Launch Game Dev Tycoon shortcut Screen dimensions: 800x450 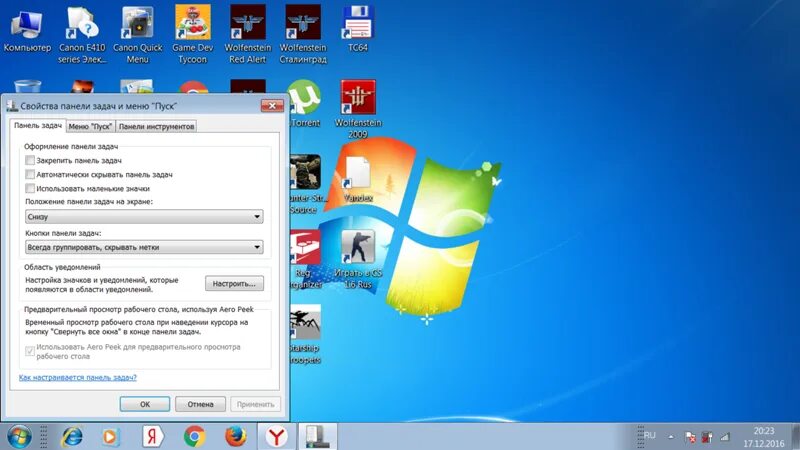192,34
